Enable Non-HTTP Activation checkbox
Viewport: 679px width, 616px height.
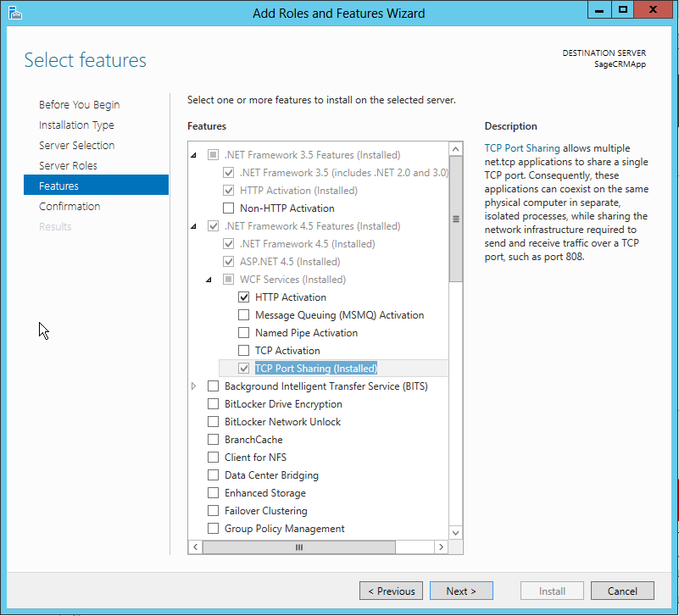[228, 208]
